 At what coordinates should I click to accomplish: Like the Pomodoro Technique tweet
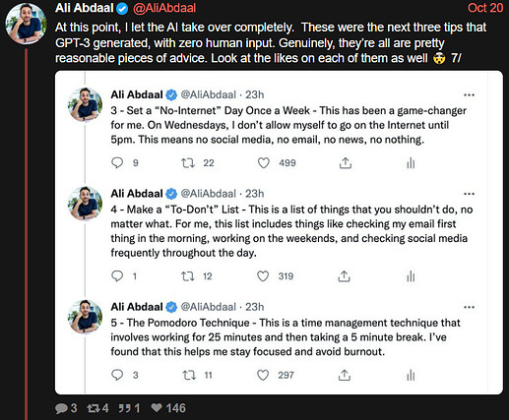263,375
